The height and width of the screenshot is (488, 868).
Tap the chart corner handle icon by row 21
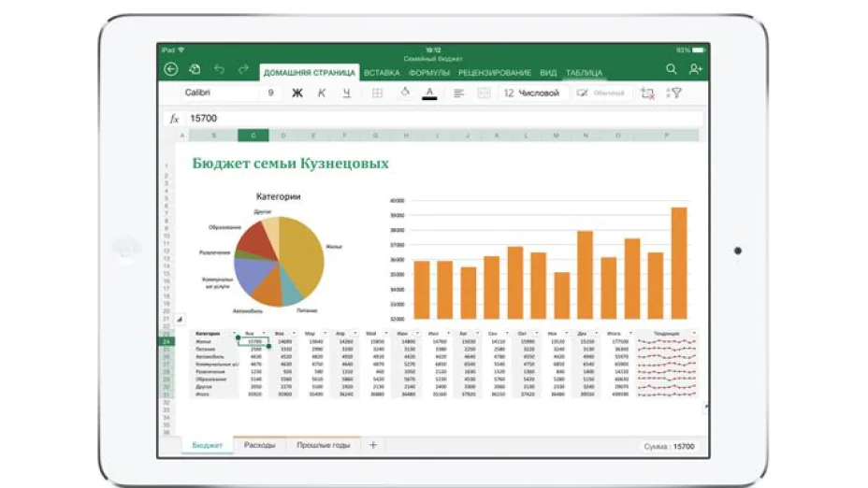tap(180, 319)
